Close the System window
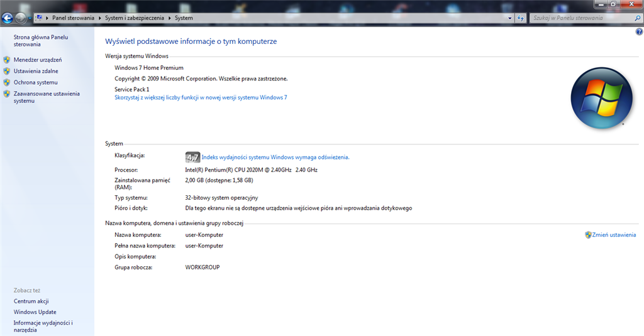Screen dimensions: 644x336 tap(631, 4)
